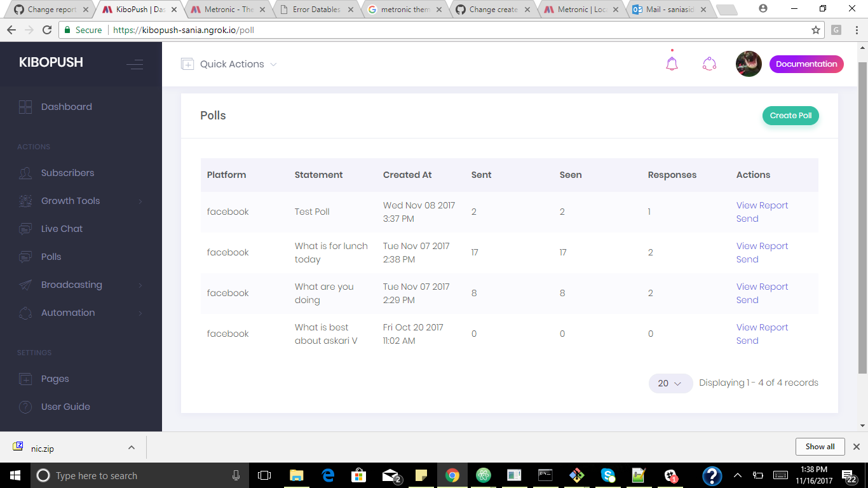The height and width of the screenshot is (488, 868).
Task: Send the Test Poll
Action: [x=747, y=219]
